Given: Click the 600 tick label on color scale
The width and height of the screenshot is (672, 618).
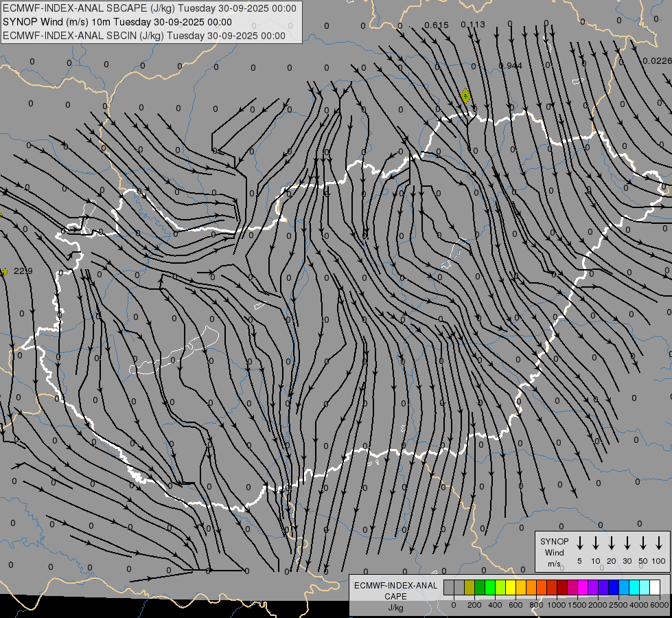Looking at the screenshot, I should [515, 605].
